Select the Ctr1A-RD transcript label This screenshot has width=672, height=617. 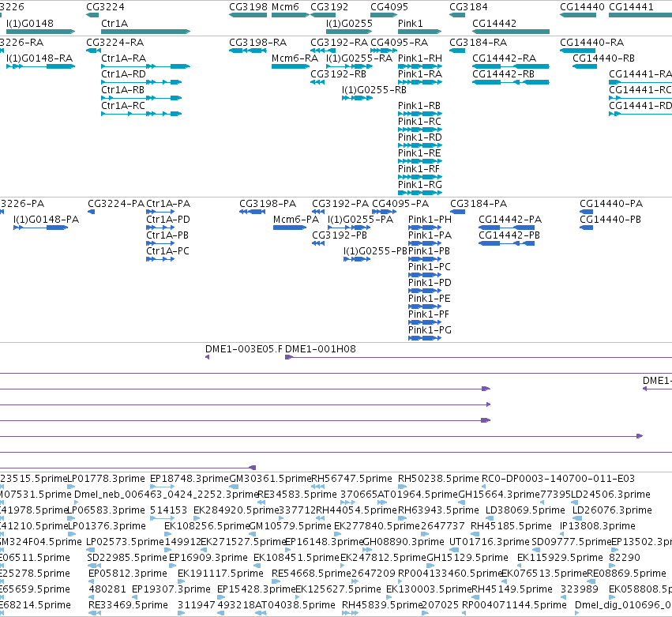tap(123, 74)
